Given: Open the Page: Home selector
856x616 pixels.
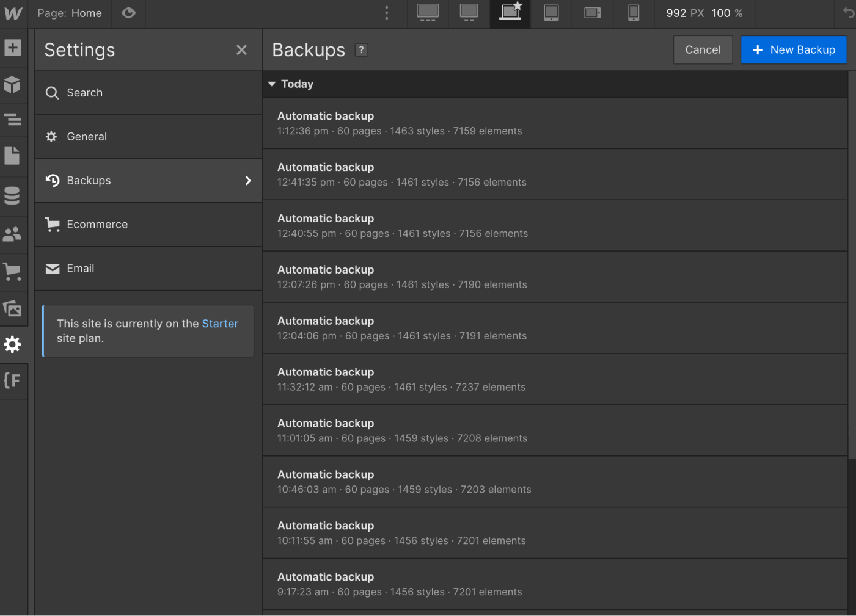Looking at the screenshot, I should coord(70,13).
